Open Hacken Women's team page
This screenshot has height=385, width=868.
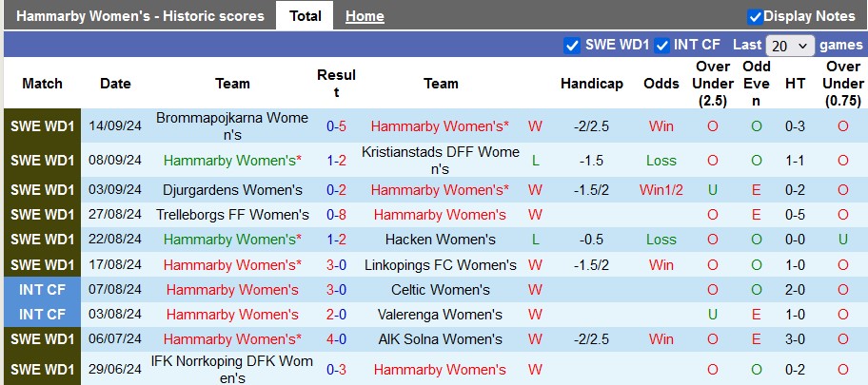(441, 240)
